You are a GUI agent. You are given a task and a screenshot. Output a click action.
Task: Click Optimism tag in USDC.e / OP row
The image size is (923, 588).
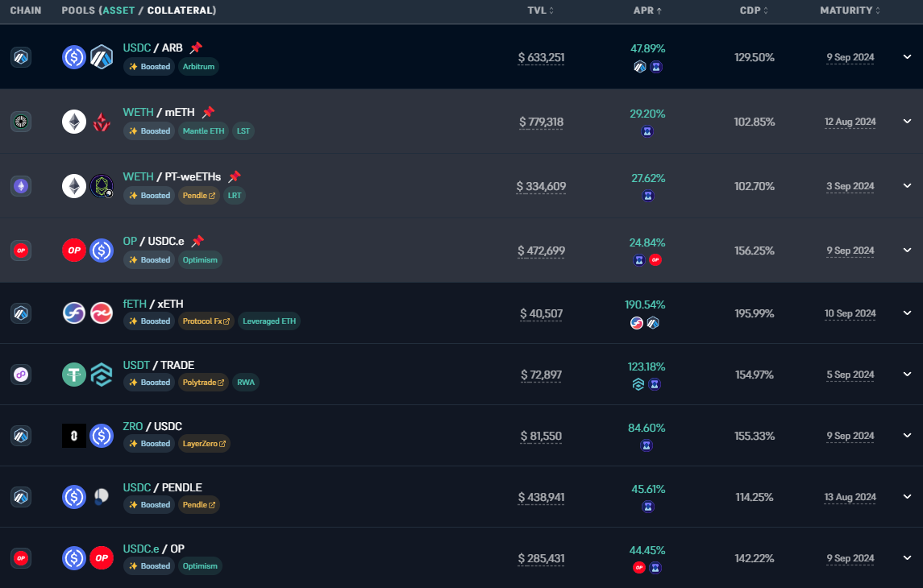pos(200,565)
